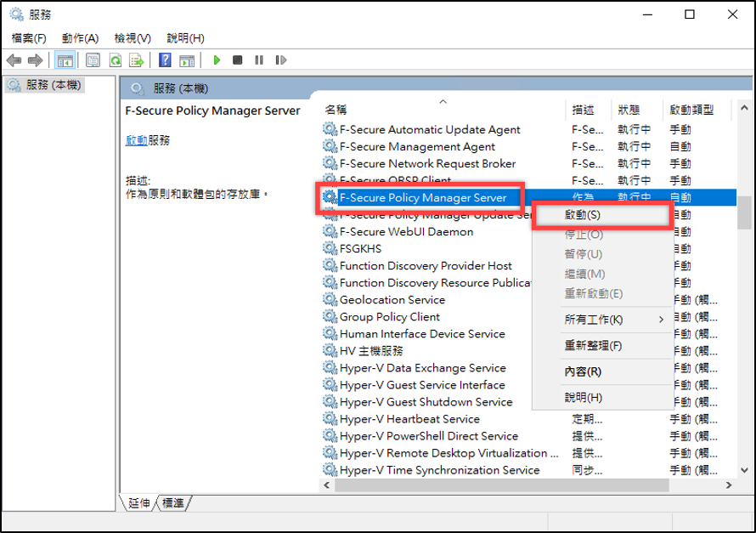
Task: Select Hyper-V Guest Shutdown Service row
Action: point(528,402)
